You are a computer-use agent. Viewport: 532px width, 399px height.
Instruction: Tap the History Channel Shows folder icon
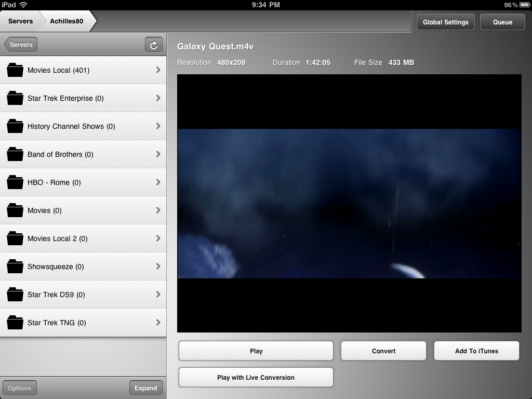tap(15, 126)
